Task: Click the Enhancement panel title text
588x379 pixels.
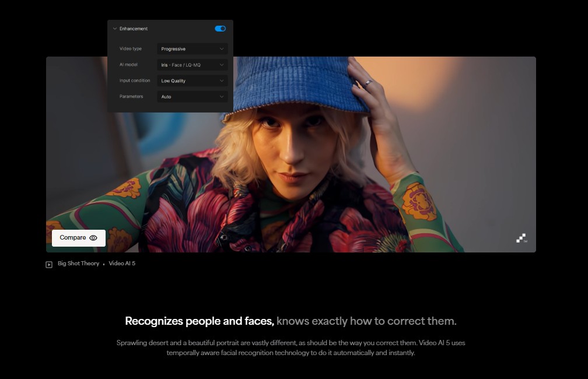Action: click(134, 29)
